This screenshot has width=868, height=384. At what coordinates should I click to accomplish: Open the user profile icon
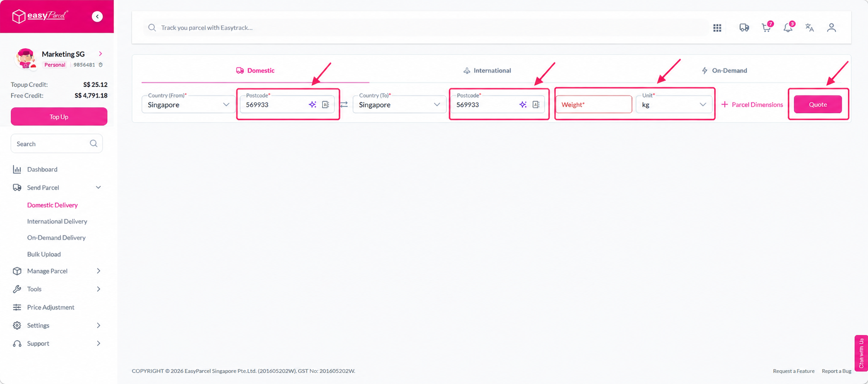click(831, 28)
